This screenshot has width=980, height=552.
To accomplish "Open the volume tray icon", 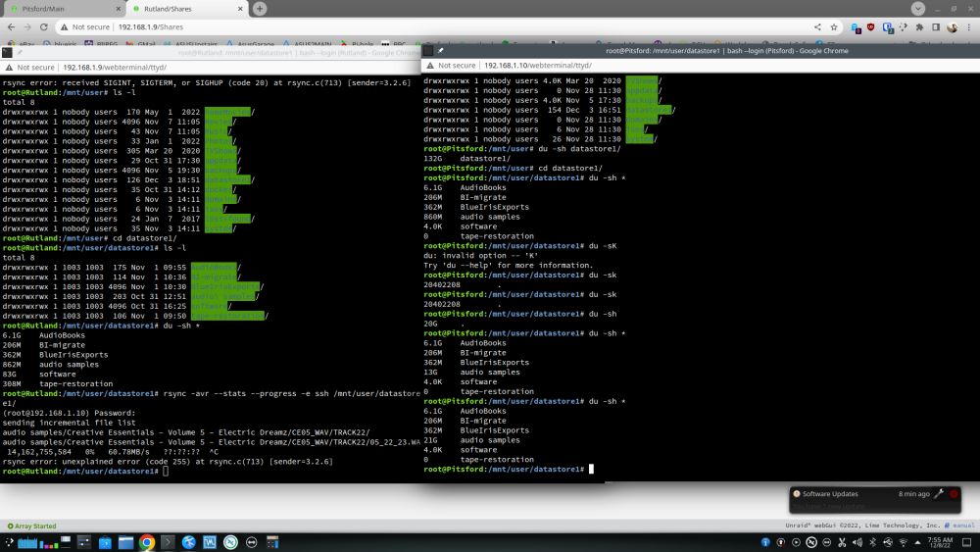I will (857, 542).
